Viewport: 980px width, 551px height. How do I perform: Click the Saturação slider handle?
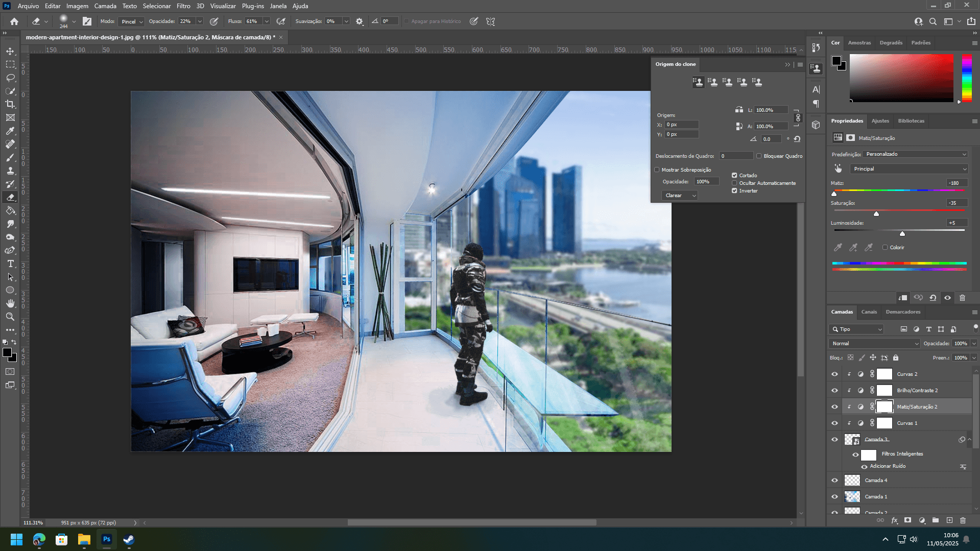click(x=876, y=213)
